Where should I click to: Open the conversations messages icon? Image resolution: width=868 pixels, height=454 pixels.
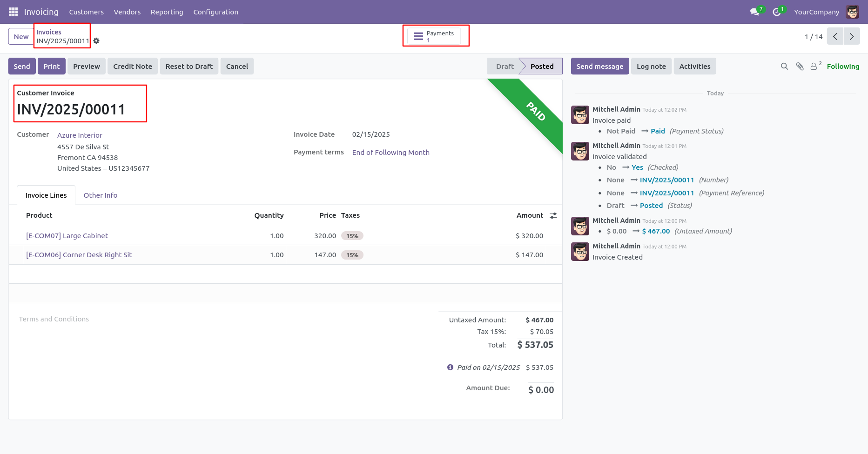(754, 12)
